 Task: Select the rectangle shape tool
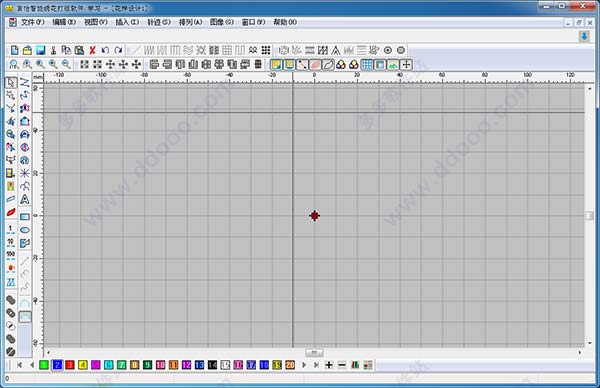(24, 217)
